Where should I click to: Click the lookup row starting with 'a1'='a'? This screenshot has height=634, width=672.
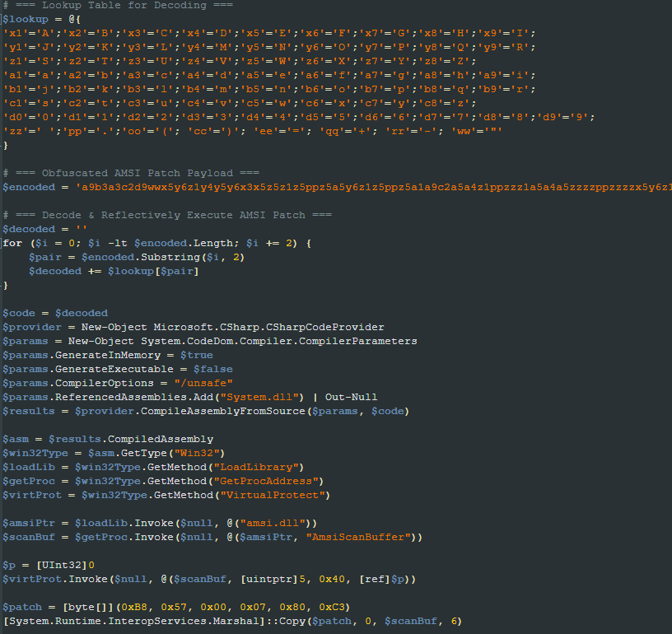[x=269, y=76]
